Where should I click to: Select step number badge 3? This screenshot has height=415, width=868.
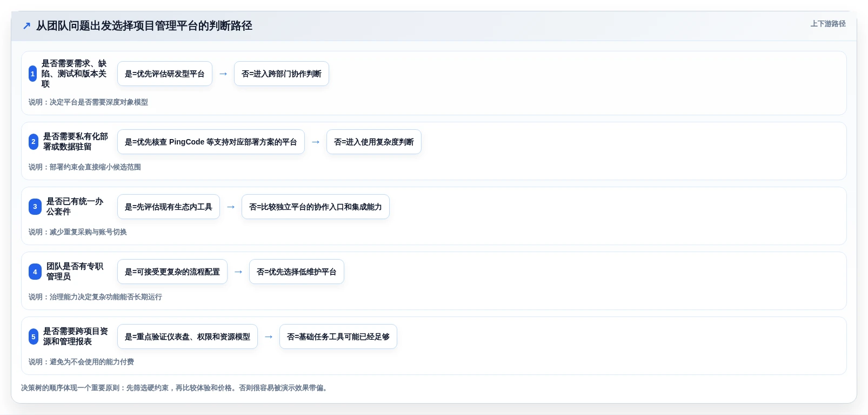35,207
